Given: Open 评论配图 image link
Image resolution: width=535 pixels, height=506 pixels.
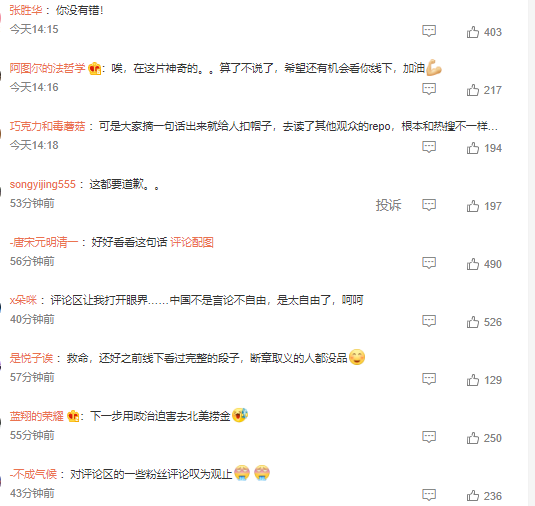Looking at the screenshot, I should point(192,242).
